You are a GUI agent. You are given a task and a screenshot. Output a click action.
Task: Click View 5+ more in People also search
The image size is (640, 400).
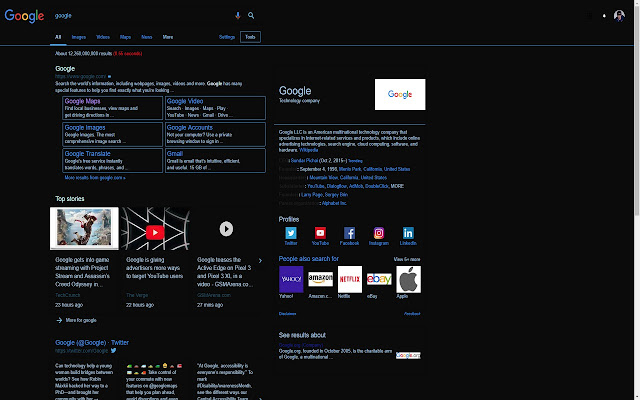coord(407,259)
